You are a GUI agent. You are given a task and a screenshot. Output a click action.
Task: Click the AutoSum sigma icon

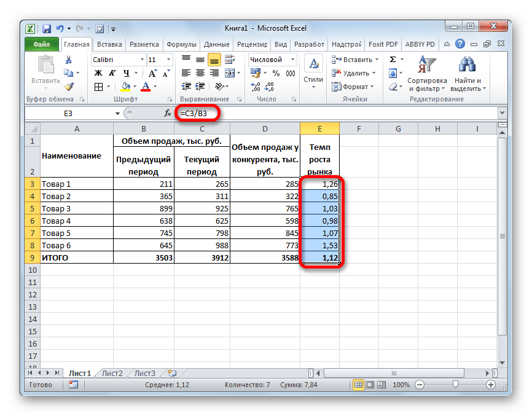393,60
